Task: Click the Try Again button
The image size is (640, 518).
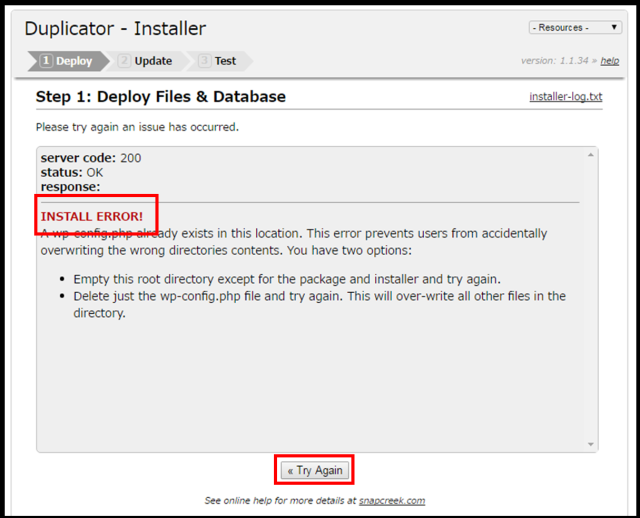Action: click(x=315, y=470)
